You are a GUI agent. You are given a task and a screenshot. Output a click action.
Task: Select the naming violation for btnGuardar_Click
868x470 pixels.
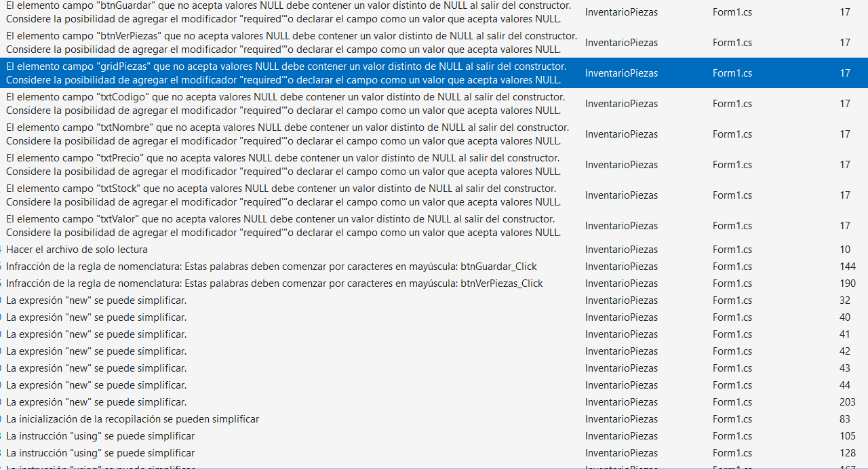271,267
